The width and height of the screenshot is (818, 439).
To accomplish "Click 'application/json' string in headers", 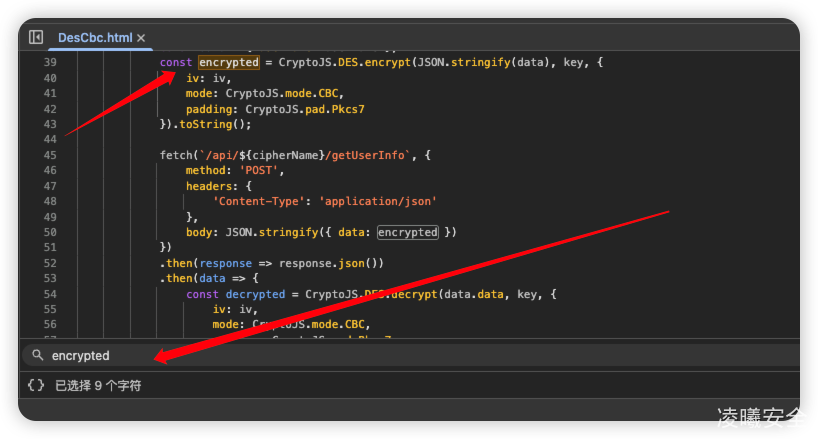I will (x=378, y=201).
